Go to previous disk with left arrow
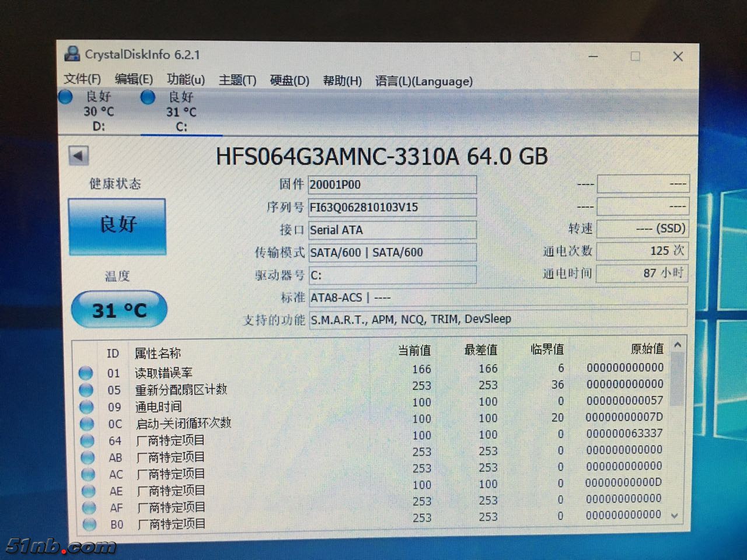This screenshot has width=747, height=560. click(79, 155)
